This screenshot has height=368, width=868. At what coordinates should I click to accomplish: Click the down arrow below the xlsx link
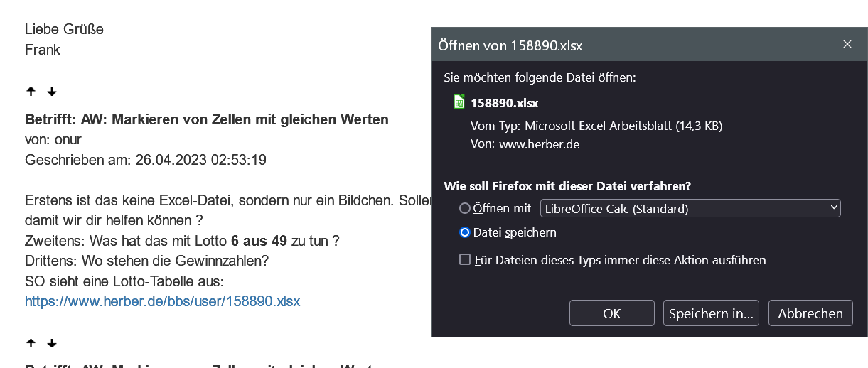coord(52,344)
